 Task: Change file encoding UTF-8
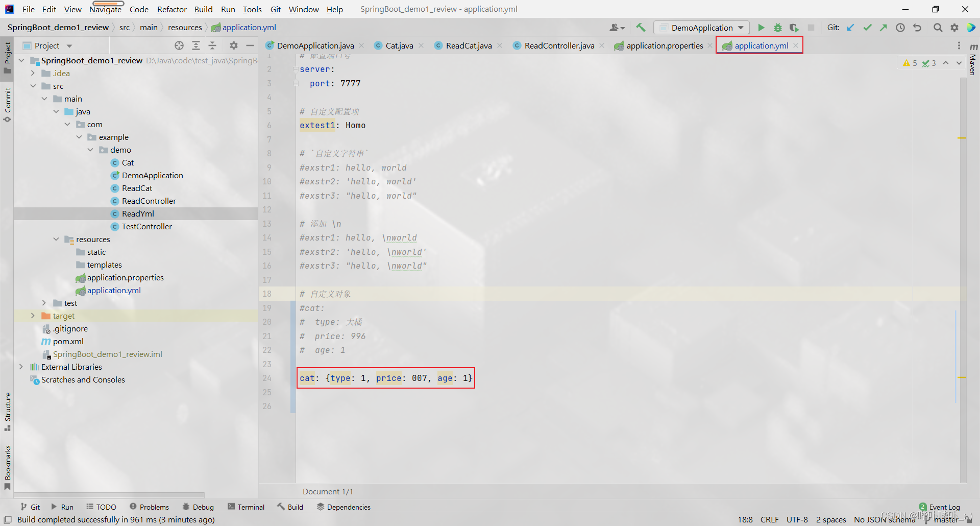click(797, 519)
